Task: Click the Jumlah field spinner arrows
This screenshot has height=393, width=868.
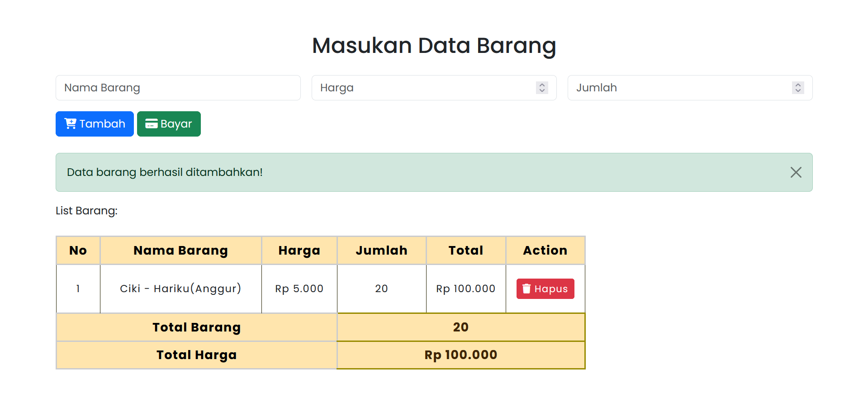Action: tap(798, 88)
